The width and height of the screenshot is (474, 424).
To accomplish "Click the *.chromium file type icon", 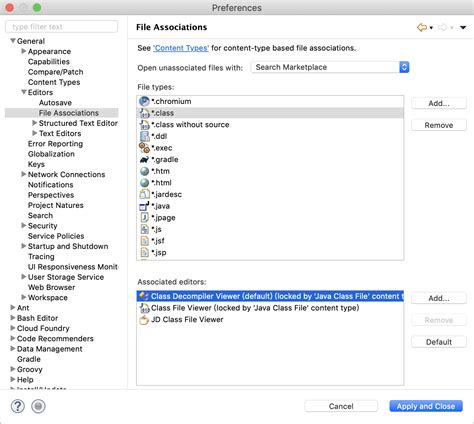I will pos(144,101).
